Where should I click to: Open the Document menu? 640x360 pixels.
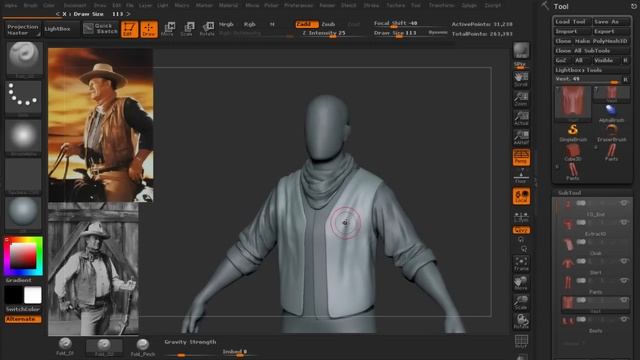(x=75, y=5)
